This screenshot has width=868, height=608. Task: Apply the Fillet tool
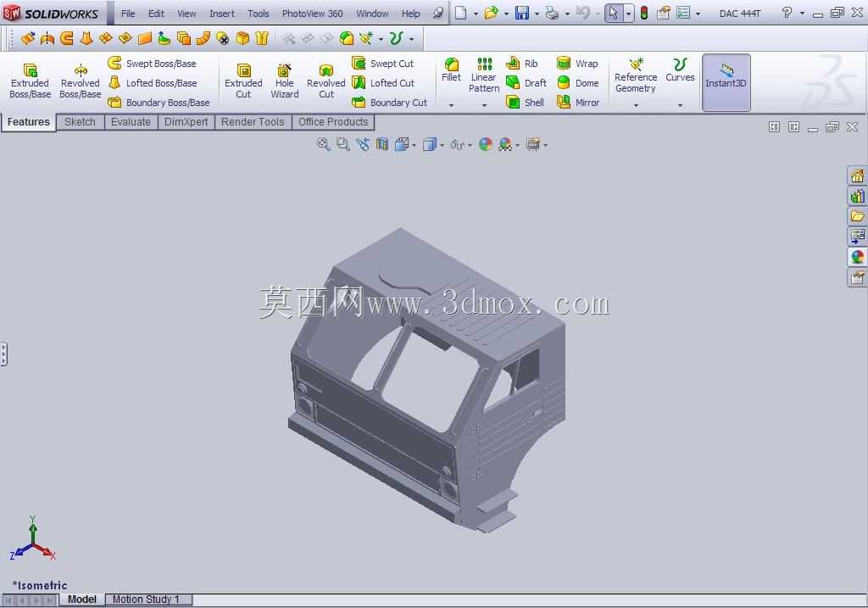point(451,70)
